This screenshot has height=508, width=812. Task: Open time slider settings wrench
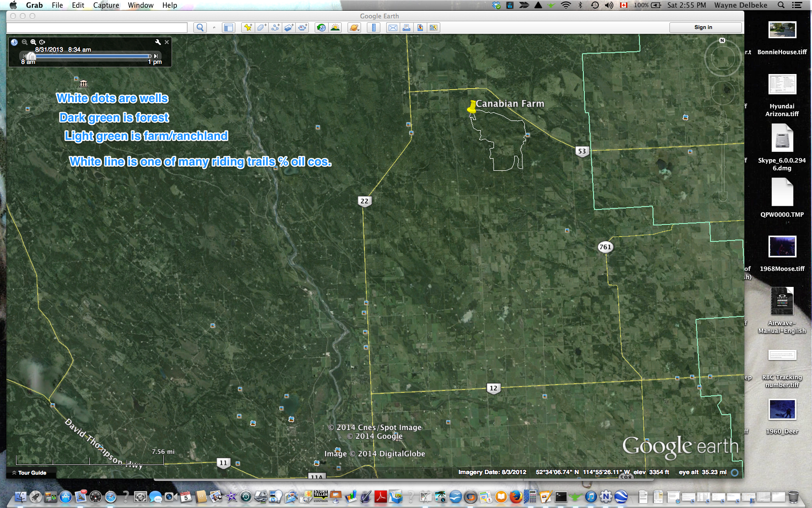pyautogui.click(x=158, y=42)
